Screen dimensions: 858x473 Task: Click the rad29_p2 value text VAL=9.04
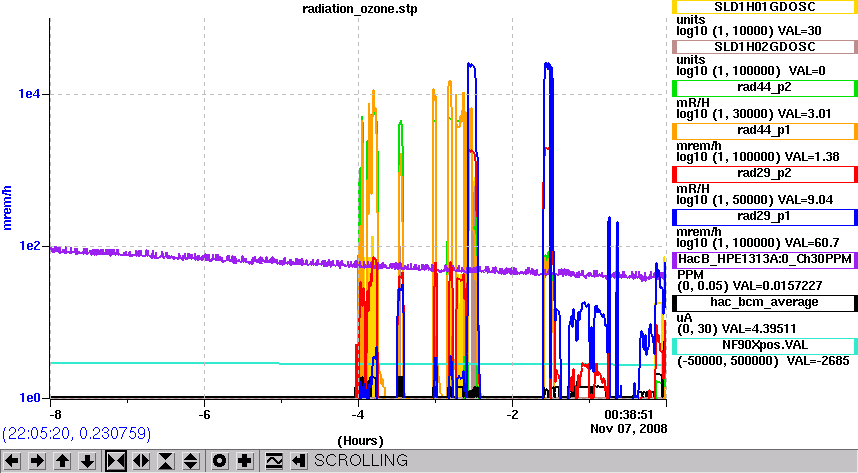805,200
